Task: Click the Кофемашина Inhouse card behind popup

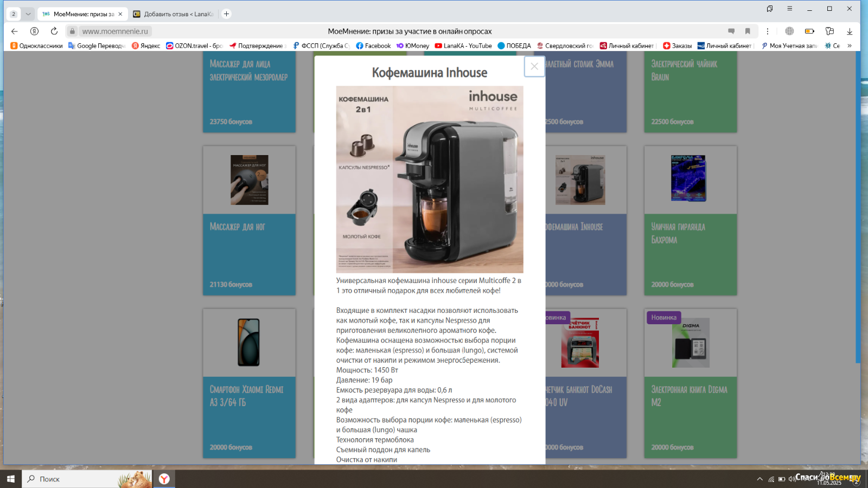Action: point(586,221)
